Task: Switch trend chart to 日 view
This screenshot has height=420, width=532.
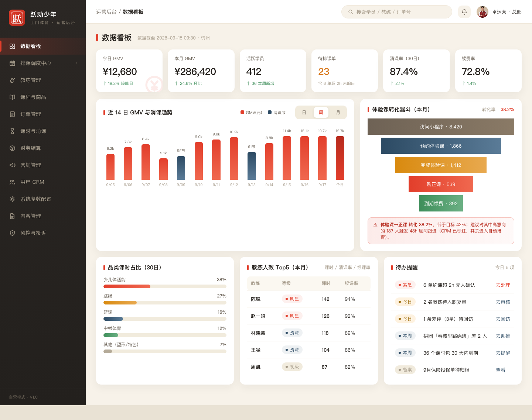Action: (304, 113)
